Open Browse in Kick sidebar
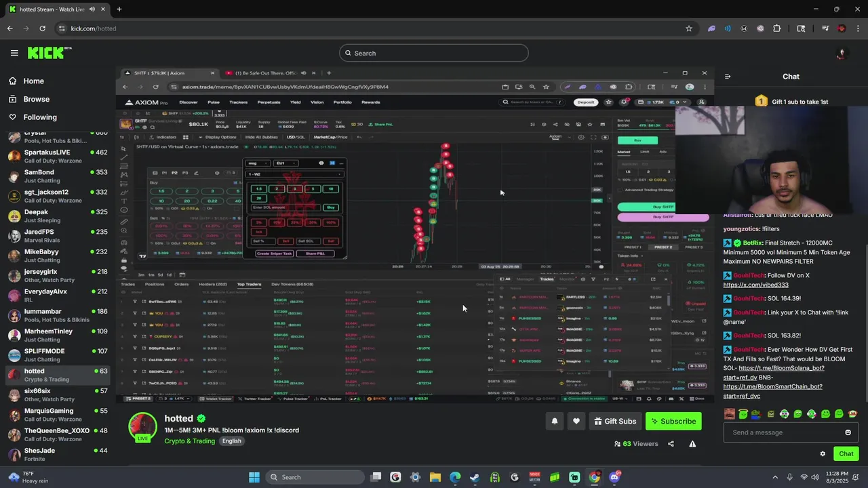868x488 pixels. pyautogui.click(x=29, y=99)
